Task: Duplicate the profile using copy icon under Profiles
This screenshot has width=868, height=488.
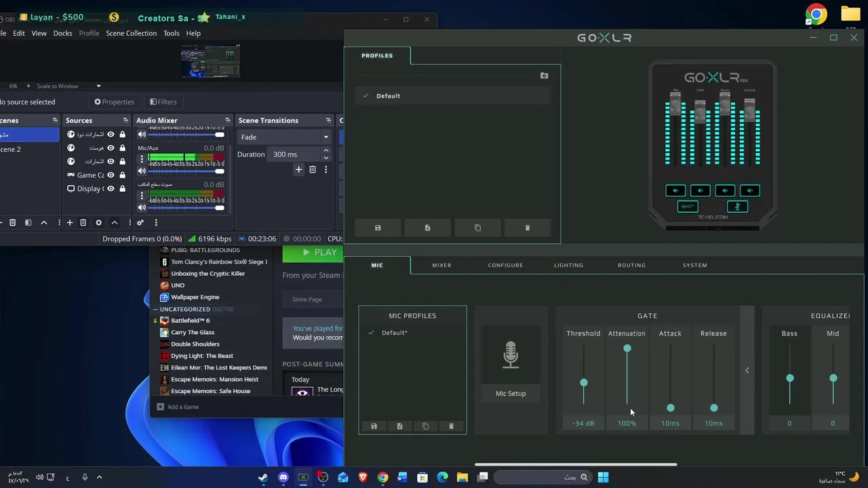Action: pos(477,228)
